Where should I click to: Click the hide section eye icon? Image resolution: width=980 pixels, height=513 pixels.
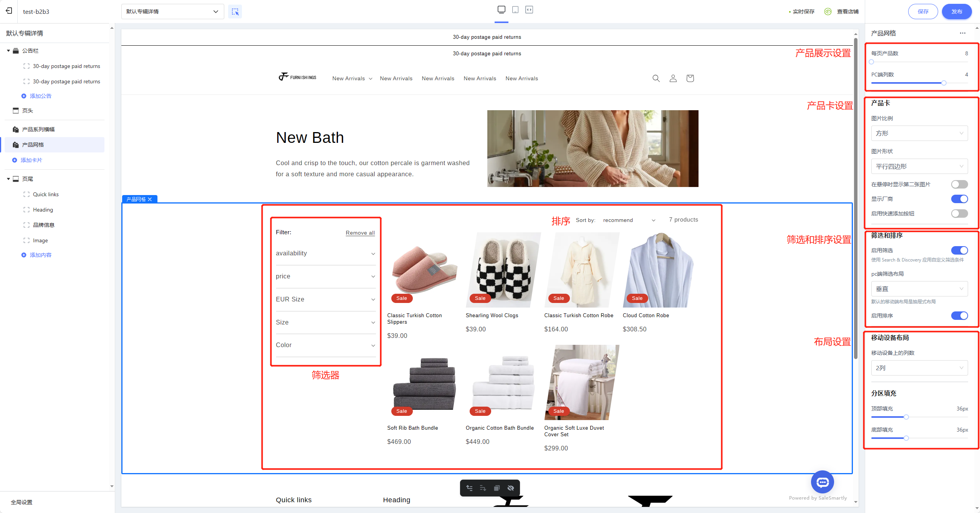click(511, 488)
